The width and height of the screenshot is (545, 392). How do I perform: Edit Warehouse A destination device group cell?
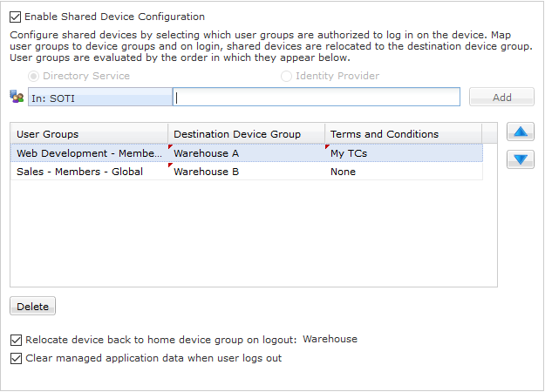pos(246,153)
